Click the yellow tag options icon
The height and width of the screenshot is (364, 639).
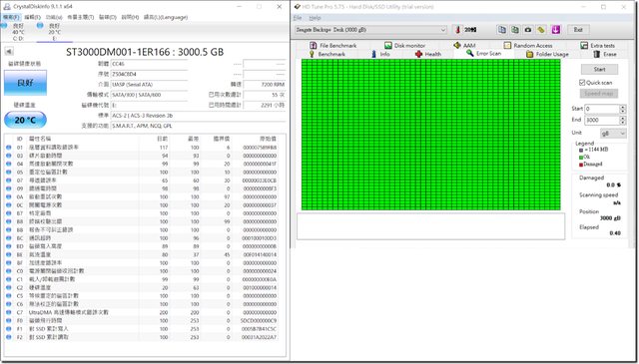[x=541, y=30]
